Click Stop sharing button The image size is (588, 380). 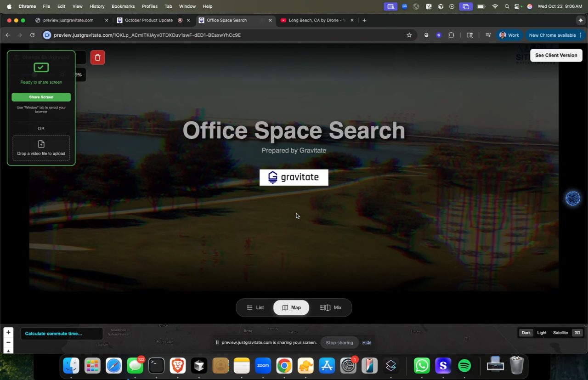click(339, 342)
